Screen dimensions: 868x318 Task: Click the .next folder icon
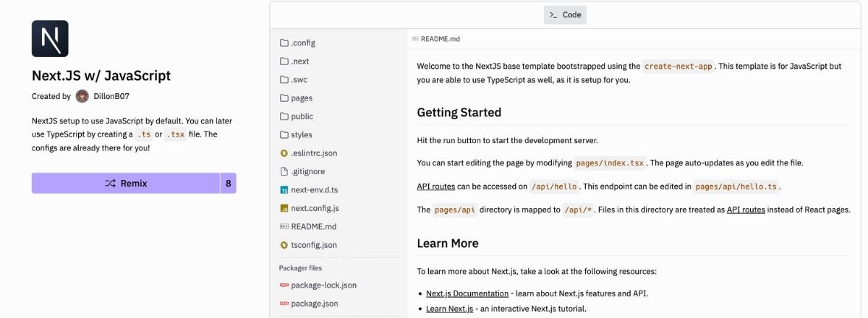[x=284, y=61]
